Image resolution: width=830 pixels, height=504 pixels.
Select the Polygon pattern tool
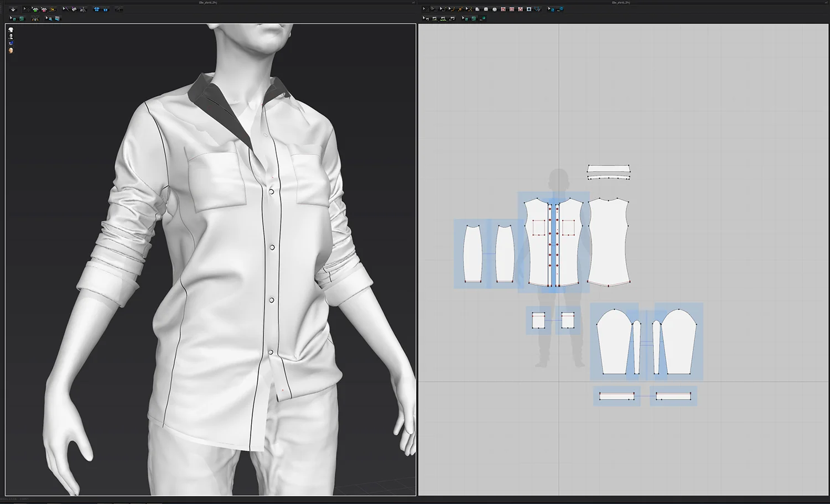point(478,9)
